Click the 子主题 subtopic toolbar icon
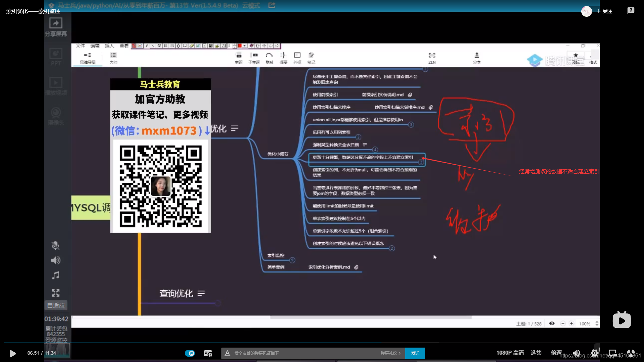The height and width of the screenshot is (362, 644). pyautogui.click(x=254, y=58)
